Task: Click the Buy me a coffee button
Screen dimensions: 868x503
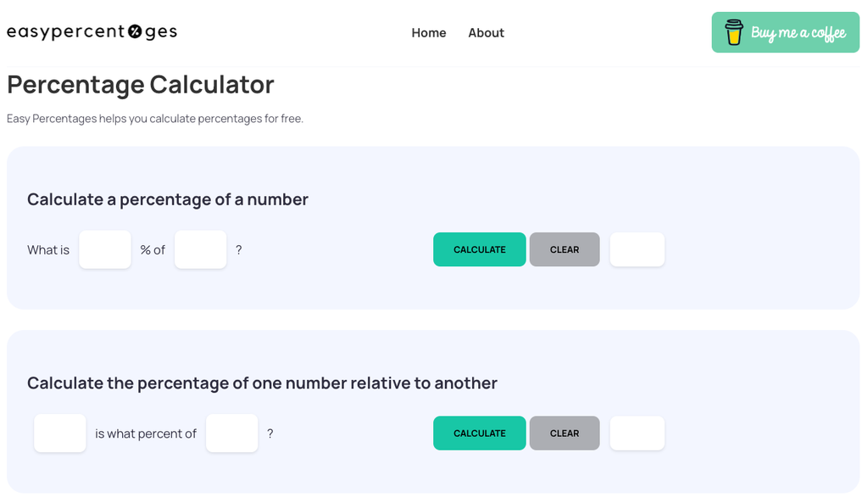Action: click(x=786, y=32)
